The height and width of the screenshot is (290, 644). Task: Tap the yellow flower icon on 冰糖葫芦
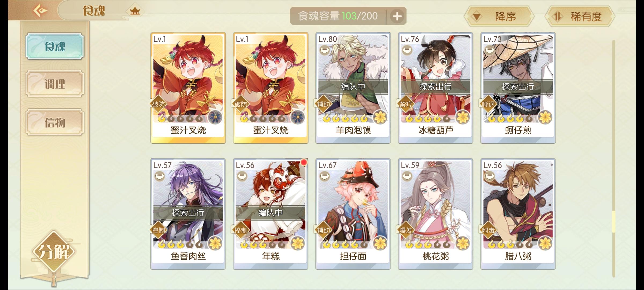462,118
